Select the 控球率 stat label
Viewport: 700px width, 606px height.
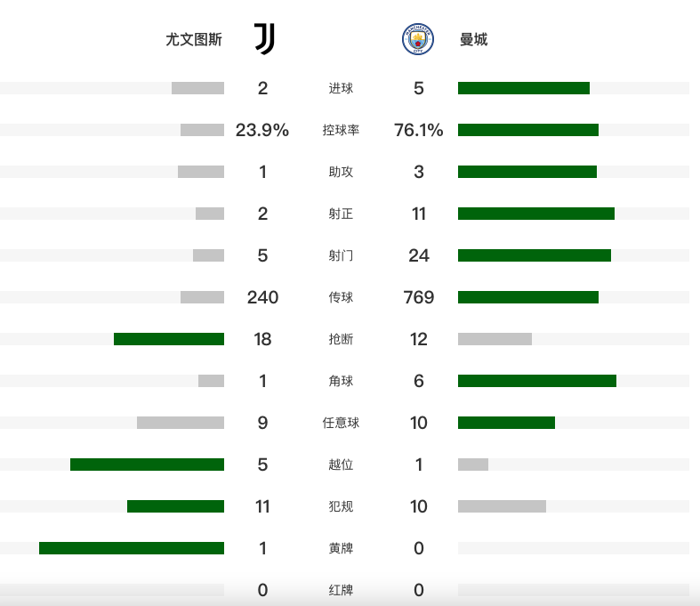click(341, 130)
